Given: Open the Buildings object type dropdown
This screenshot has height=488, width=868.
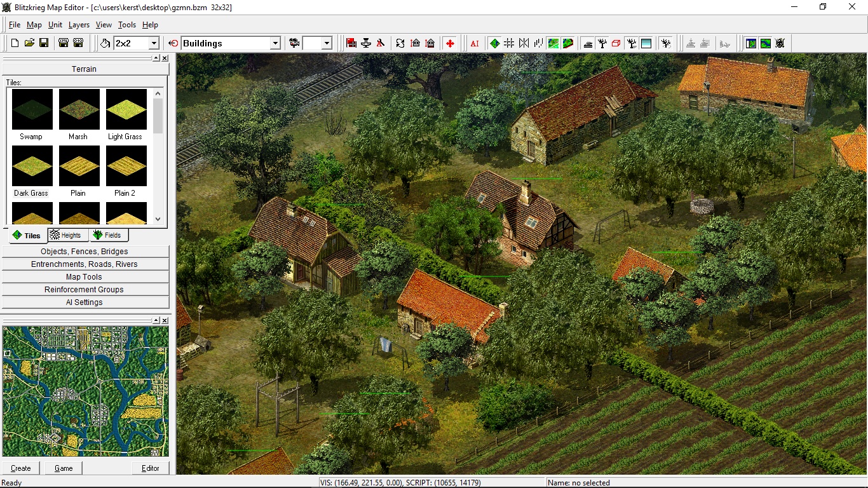Looking at the screenshot, I should click(x=275, y=43).
